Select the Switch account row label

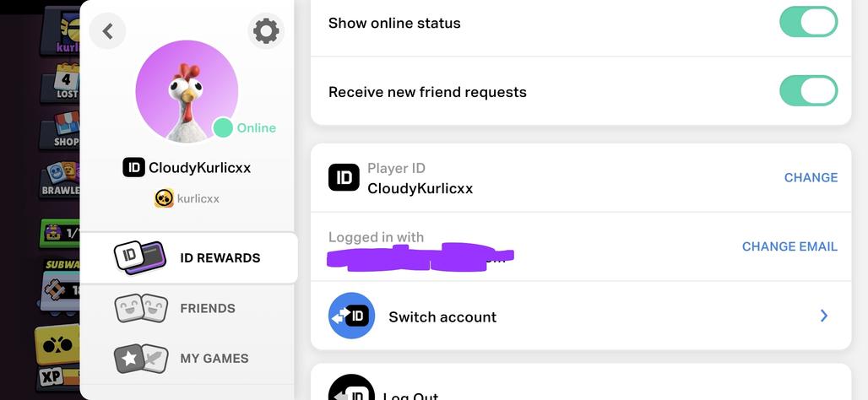tap(442, 317)
